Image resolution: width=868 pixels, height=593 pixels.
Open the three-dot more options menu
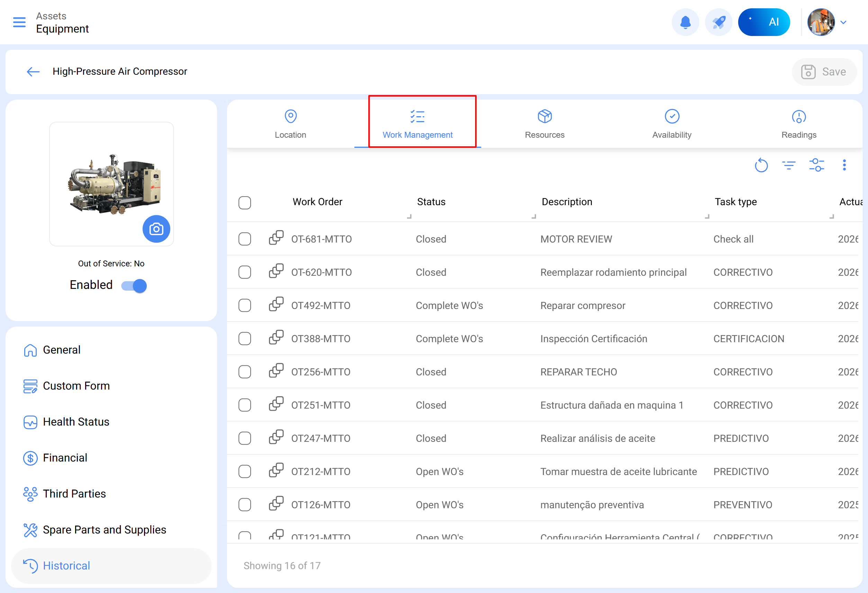[x=844, y=165]
